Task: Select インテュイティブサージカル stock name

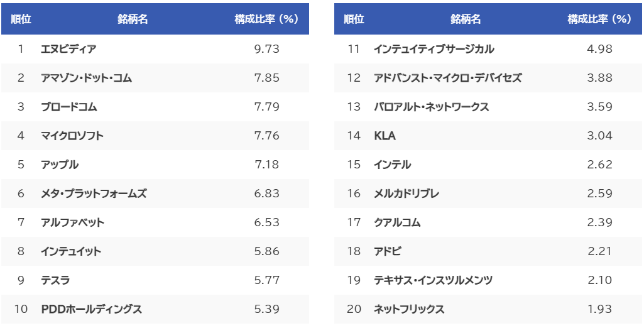Action: 434,49
